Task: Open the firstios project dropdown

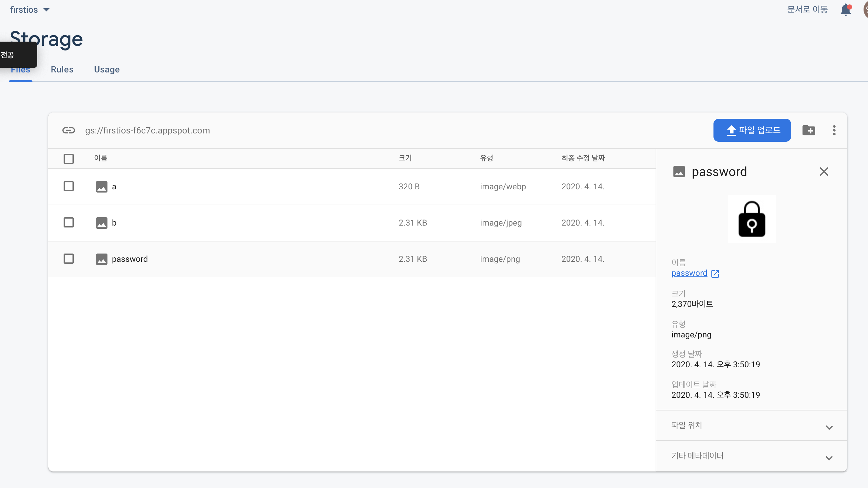Action: pos(30,10)
